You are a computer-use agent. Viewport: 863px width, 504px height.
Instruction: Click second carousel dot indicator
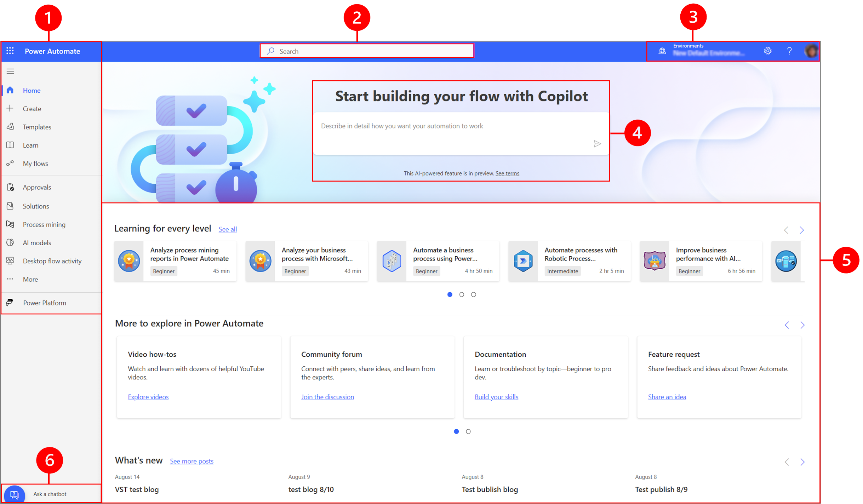click(x=462, y=294)
